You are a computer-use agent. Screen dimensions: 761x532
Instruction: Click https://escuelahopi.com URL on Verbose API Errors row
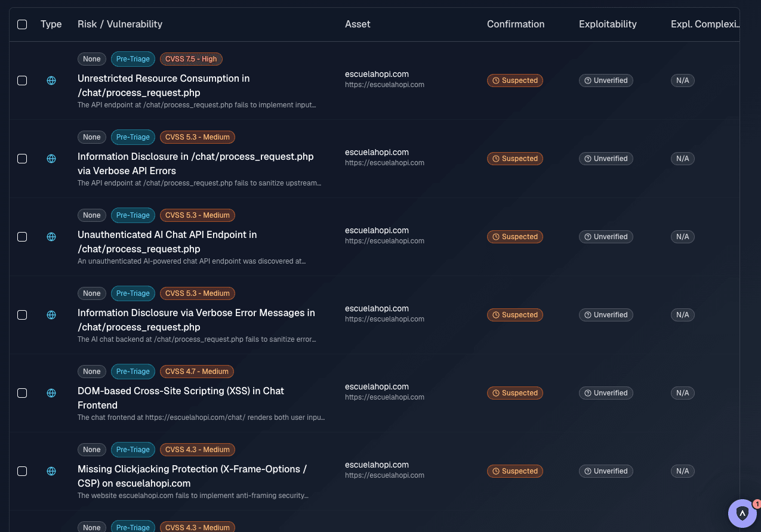384,163
